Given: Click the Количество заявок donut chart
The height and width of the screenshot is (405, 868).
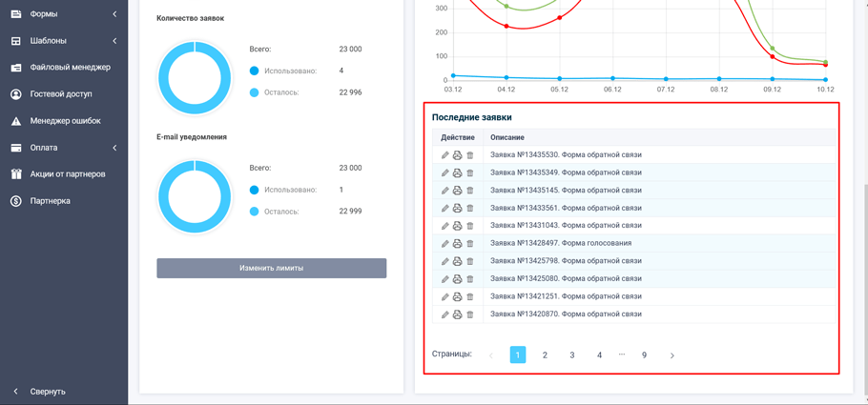Looking at the screenshot, I should click(x=195, y=78).
